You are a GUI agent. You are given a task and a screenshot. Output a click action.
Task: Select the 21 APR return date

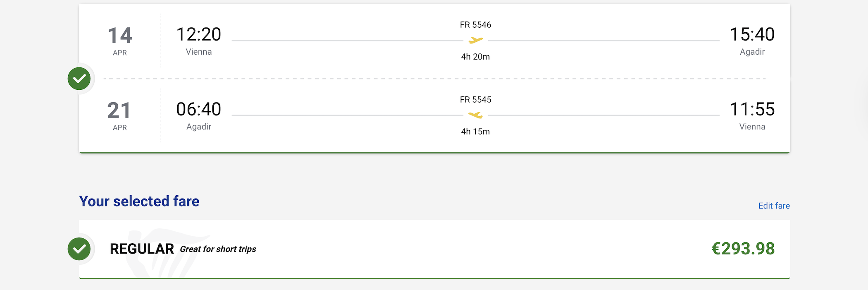point(120,115)
